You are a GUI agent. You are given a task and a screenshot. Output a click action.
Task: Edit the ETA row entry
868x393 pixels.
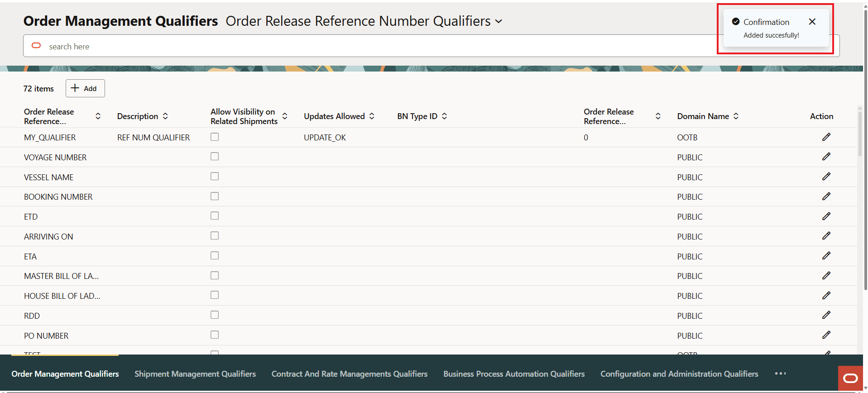[x=826, y=256]
